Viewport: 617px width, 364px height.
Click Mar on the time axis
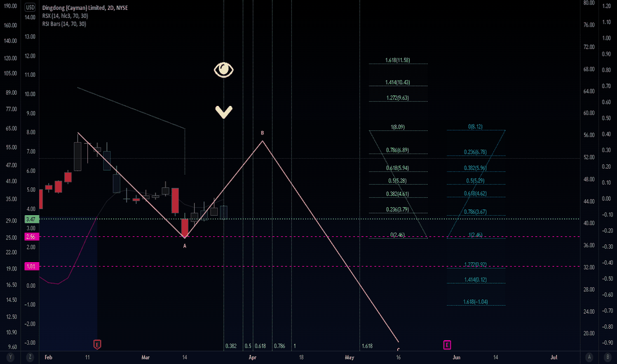[146, 357]
